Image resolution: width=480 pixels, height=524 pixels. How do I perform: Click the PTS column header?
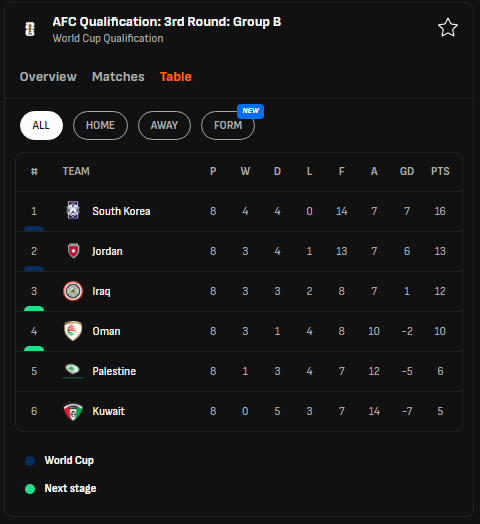440,171
